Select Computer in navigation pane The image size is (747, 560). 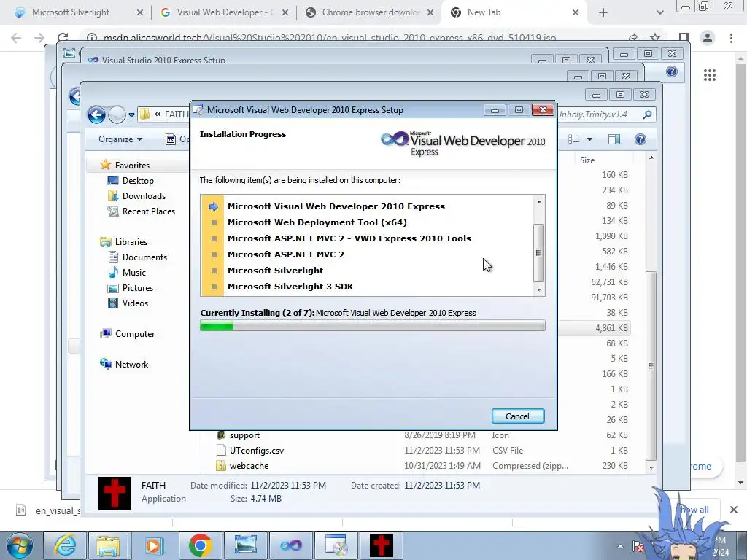coord(134,334)
